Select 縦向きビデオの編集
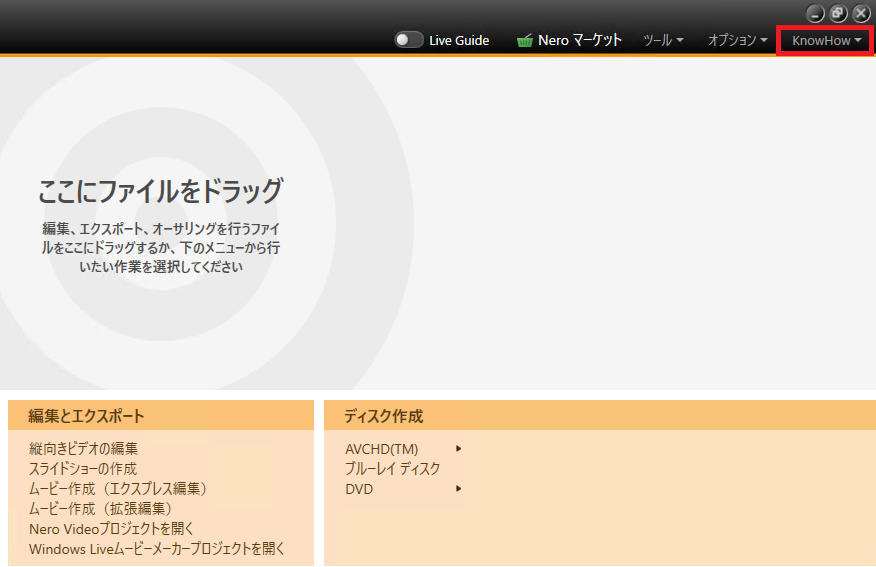 83,449
